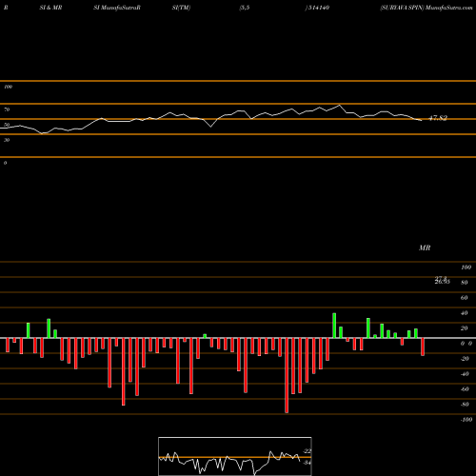The width and height of the screenshot is (476, 476).
Task: Click the last red bar in MR histogram
Action: coord(423,347)
